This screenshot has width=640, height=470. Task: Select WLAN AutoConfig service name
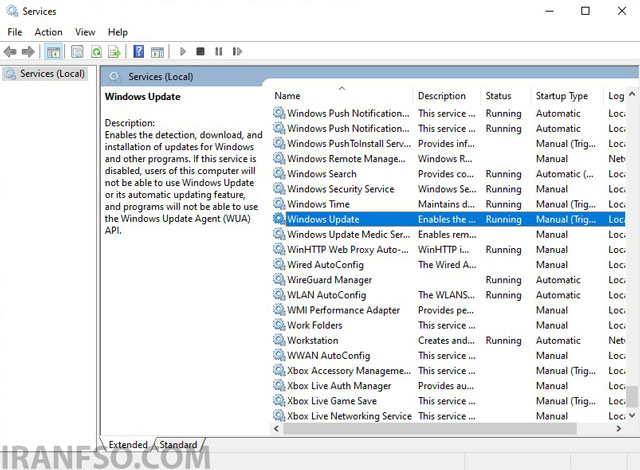(327, 295)
